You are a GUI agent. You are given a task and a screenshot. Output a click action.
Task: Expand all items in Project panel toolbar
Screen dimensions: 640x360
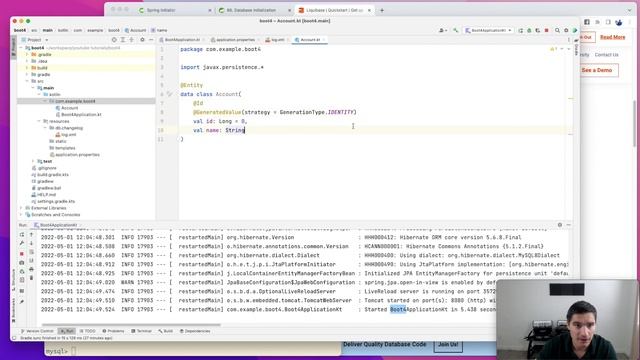tap(122, 40)
